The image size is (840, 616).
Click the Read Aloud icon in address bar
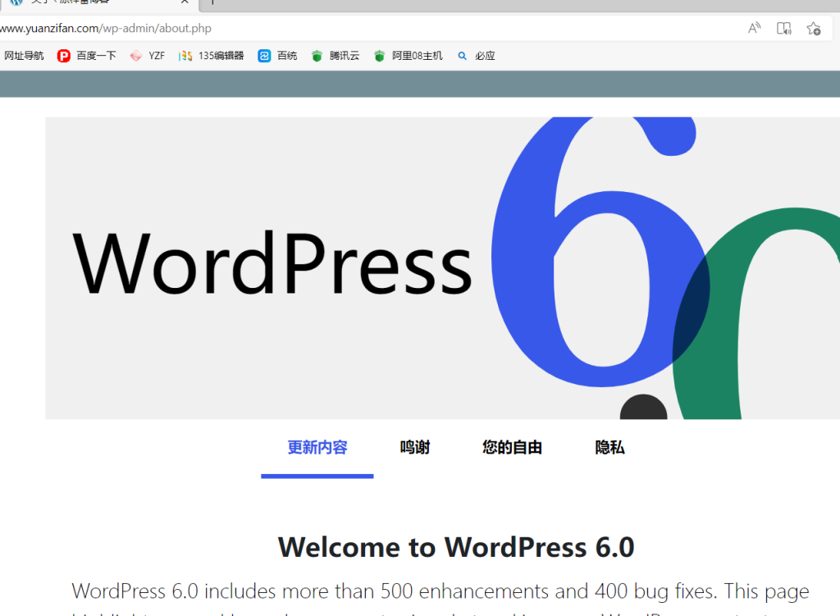point(754,29)
